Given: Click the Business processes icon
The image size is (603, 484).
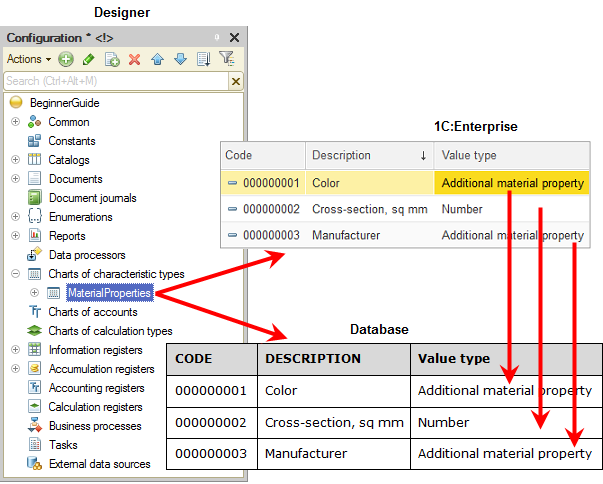Looking at the screenshot, I should 35,425.
